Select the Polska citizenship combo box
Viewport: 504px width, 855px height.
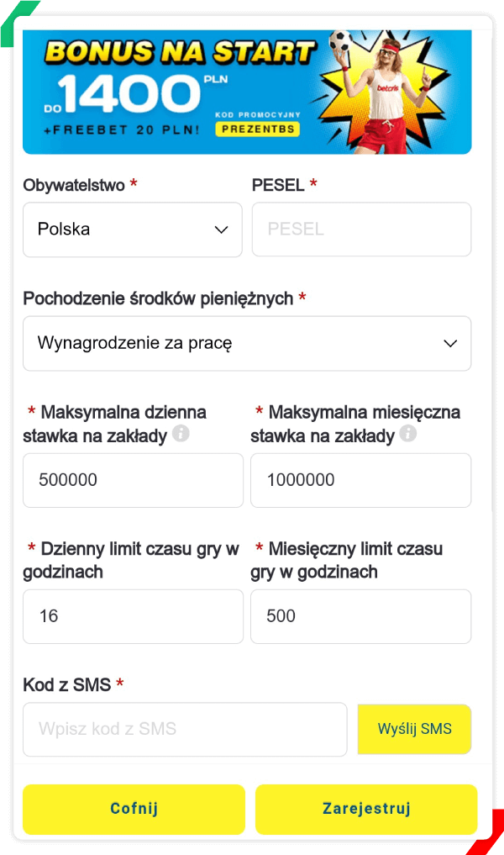[133, 230]
